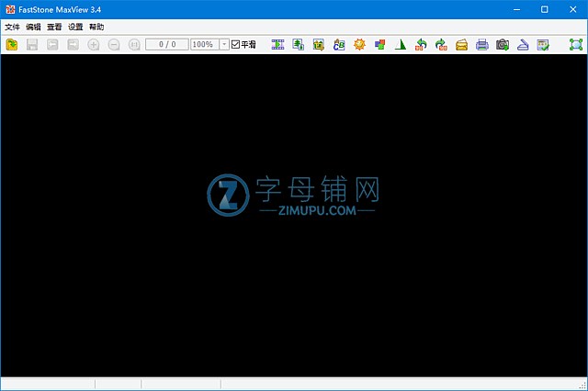Screen dimensions: 588x391
Task: Open the 查看 menu
Action: point(54,28)
